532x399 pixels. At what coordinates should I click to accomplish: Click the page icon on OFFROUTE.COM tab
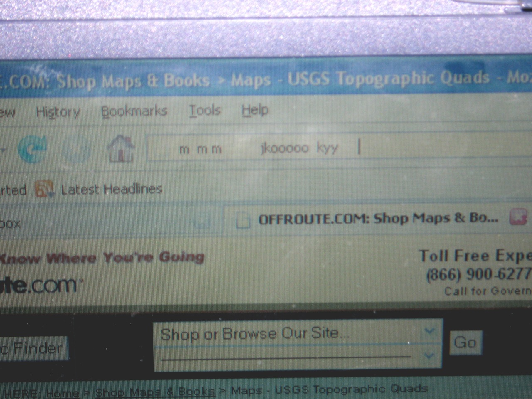242,220
